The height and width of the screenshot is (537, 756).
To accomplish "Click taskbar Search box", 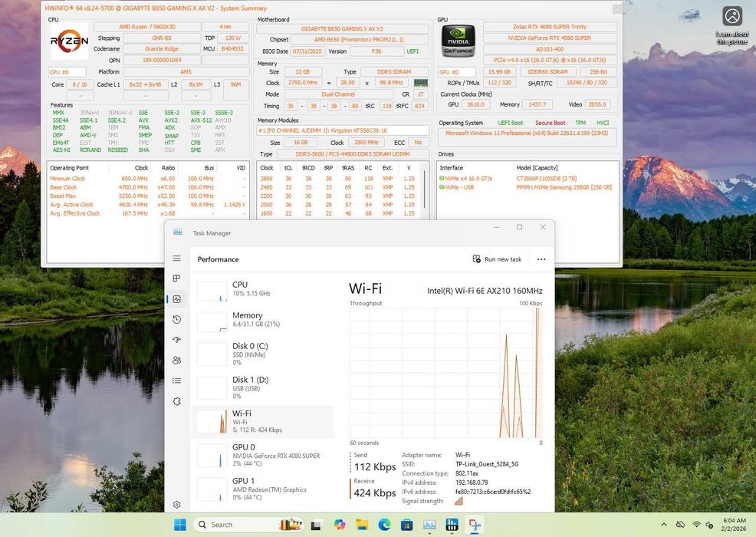I will tap(248, 525).
